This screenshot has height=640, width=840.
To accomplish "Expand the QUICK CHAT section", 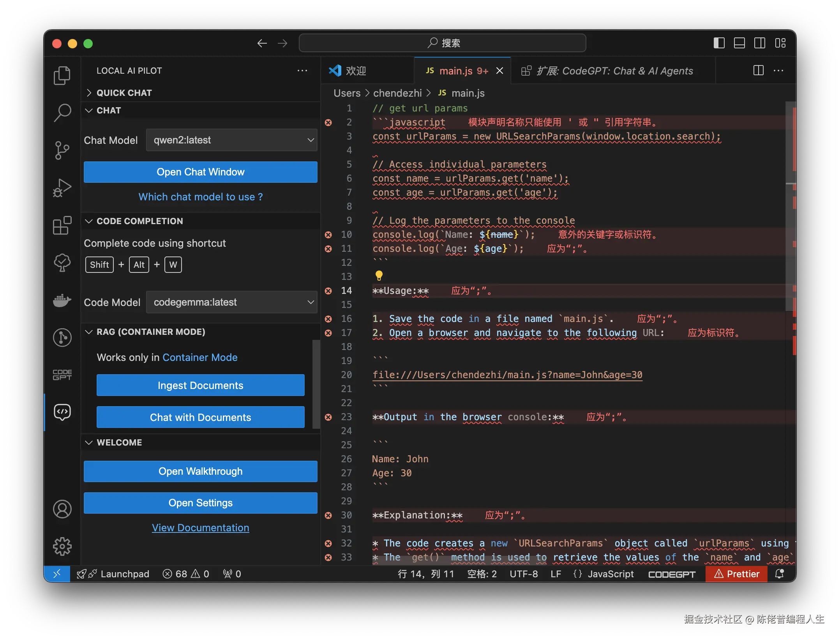I will (124, 93).
